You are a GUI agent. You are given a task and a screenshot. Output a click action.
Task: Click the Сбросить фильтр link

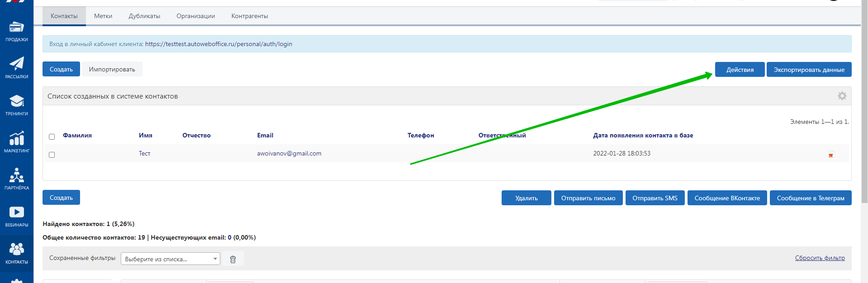(820, 258)
